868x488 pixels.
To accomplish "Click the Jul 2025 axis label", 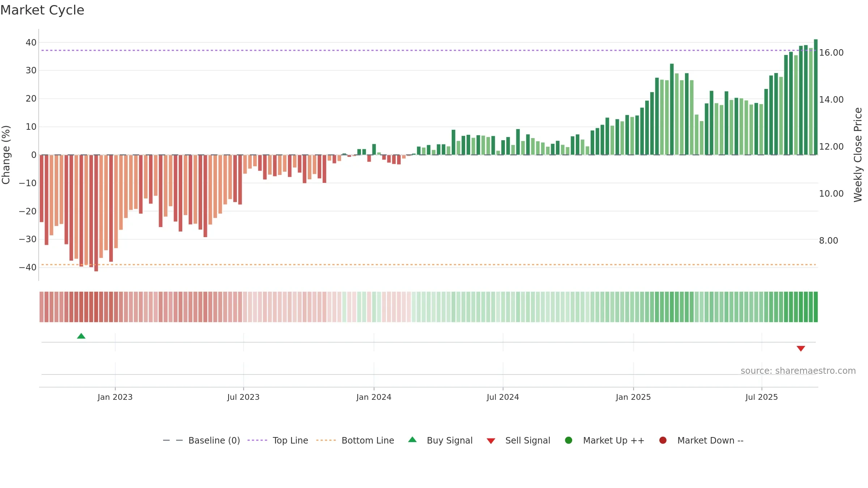I will coord(762,397).
